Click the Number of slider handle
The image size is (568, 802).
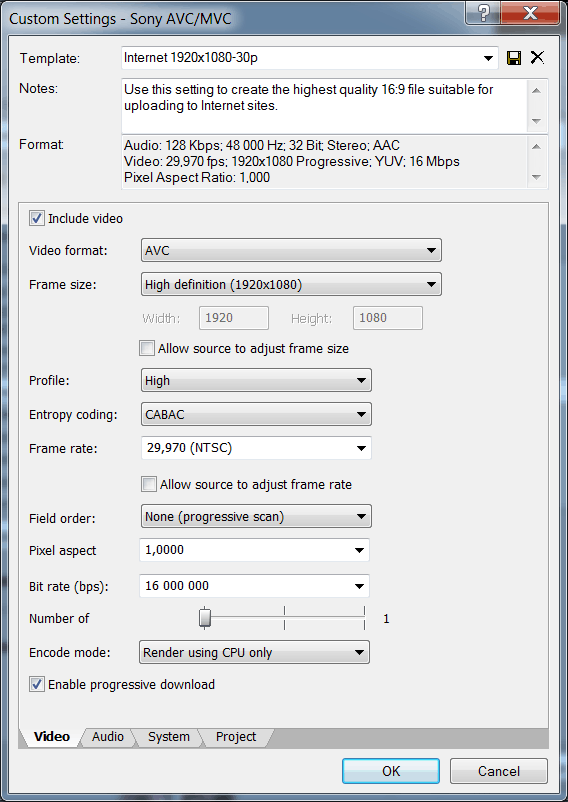[x=205, y=617]
